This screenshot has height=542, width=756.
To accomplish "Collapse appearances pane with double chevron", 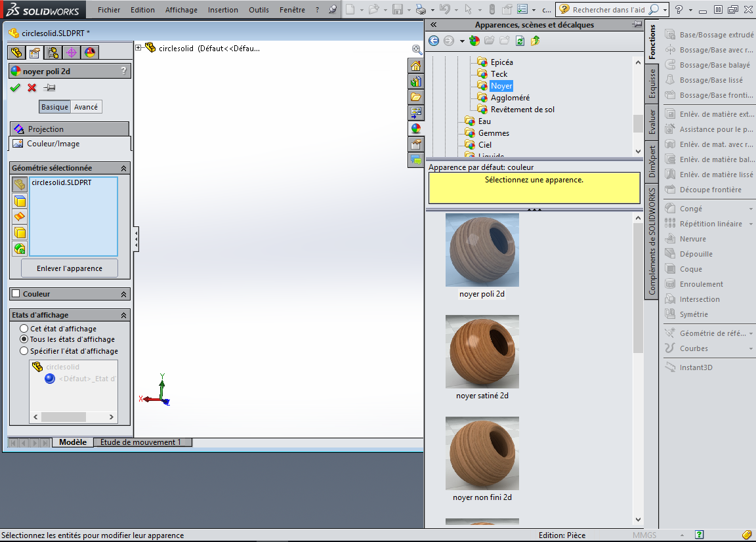I will [x=433, y=24].
